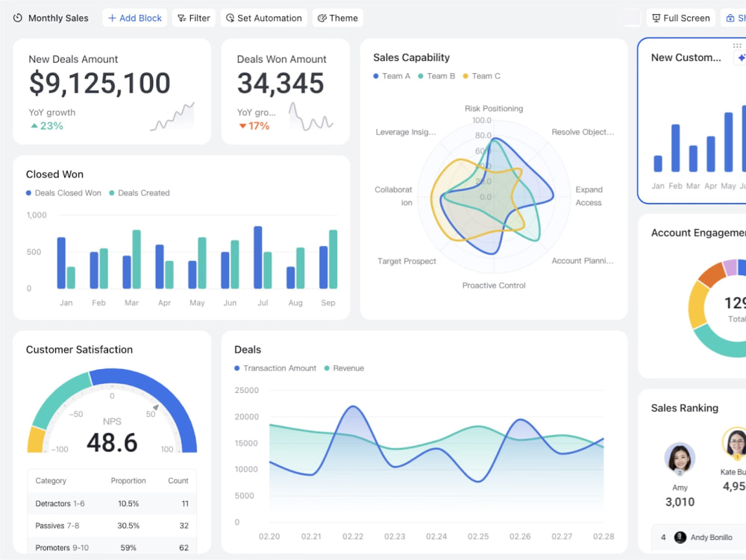The height and width of the screenshot is (560, 746).
Task: Click the orange segment of Account Engagement donut
Action: tap(712, 274)
